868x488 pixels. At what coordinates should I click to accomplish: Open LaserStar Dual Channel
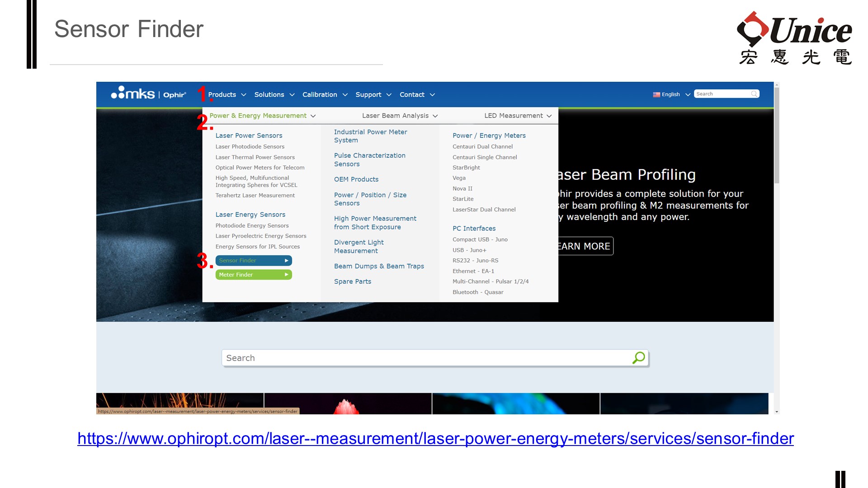[x=484, y=210]
